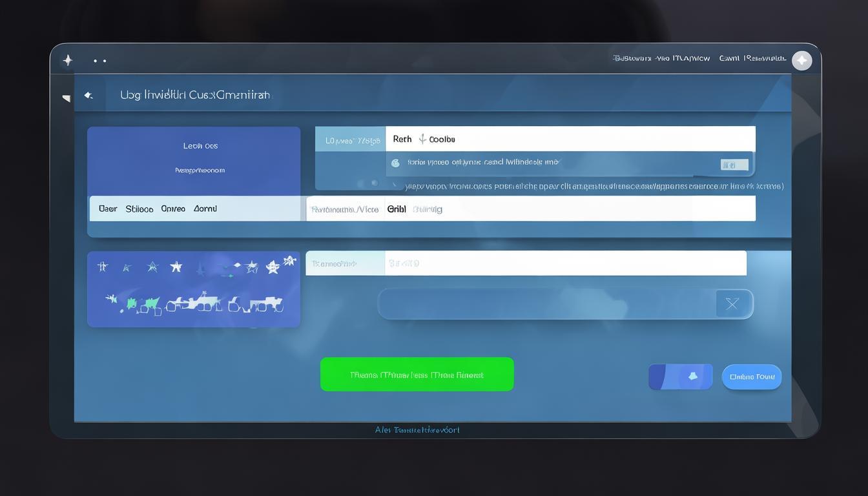
Task: Expand the small chevron below the description row
Action: [x=396, y=184]
